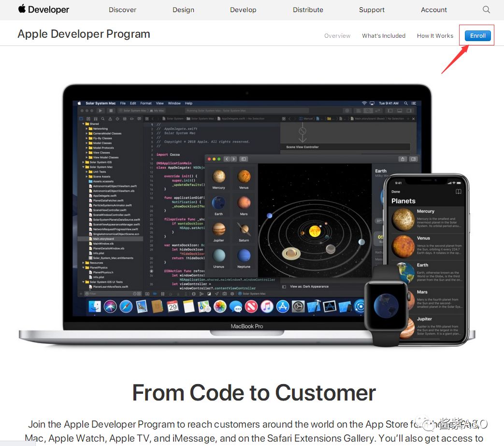This screenshot has width=504, height=446.
Task: Select Mercury in Solar System grid
Action: pyautogui.click(x=218, y=179)
